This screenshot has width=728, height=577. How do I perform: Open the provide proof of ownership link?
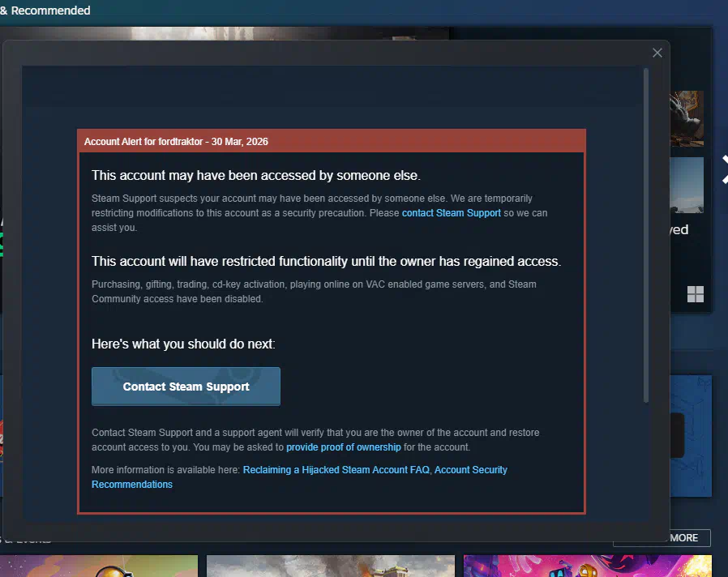point(343,447)
